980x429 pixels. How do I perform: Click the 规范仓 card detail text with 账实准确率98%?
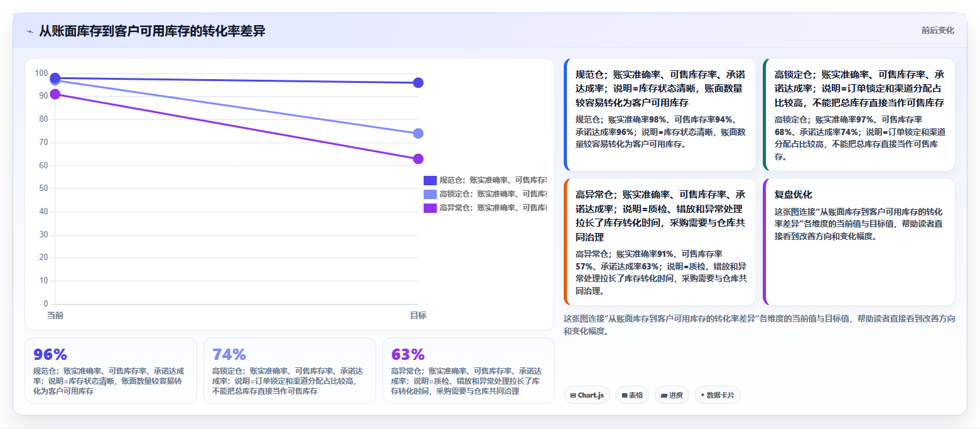[660, 131]
